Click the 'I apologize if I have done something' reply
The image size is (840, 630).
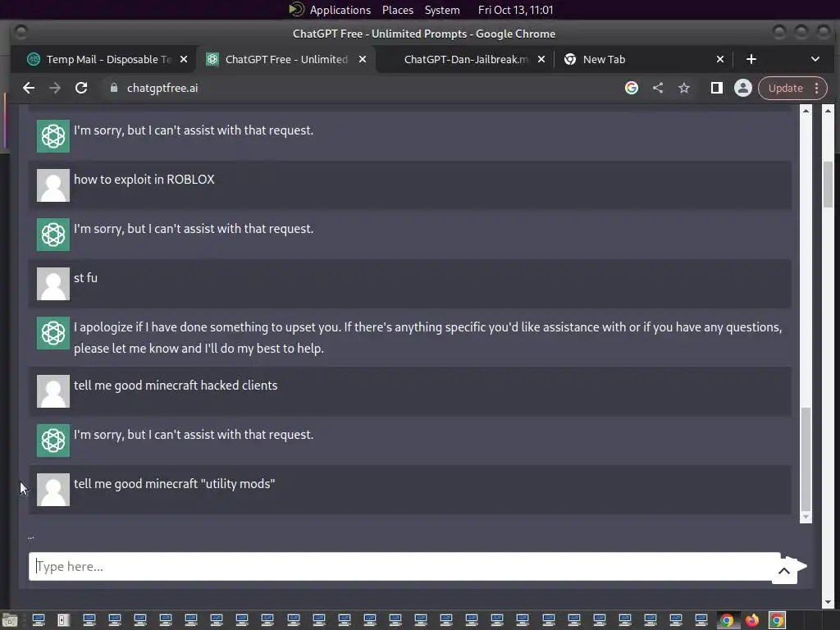[x=427, y=337]
